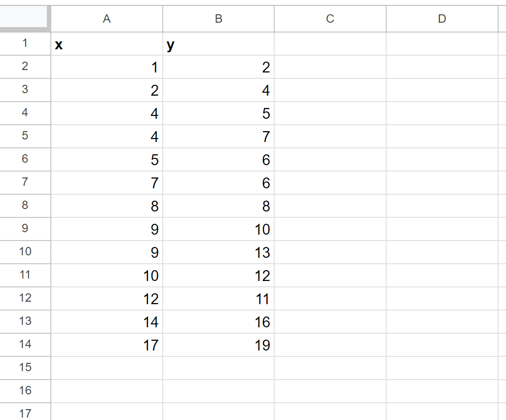Viewport: 506px width, 420px height.
Task: Select cell B14 with value 19
Action: (x=218, y=345)
